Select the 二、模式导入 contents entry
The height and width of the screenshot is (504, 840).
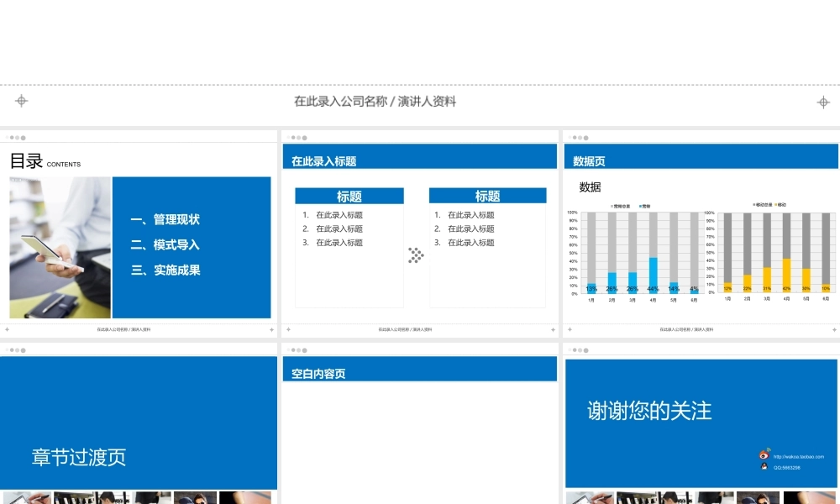tap(165, 245)
